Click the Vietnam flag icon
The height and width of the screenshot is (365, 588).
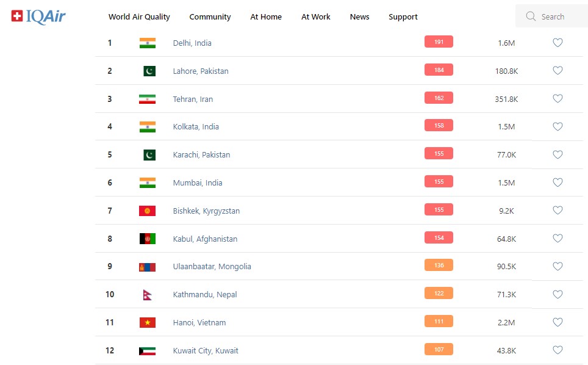pos(147,322)
